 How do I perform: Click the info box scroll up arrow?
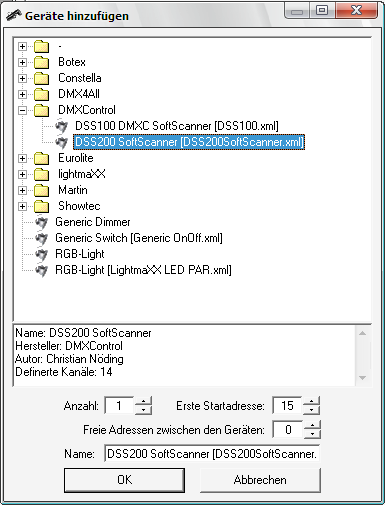(363, 333)
